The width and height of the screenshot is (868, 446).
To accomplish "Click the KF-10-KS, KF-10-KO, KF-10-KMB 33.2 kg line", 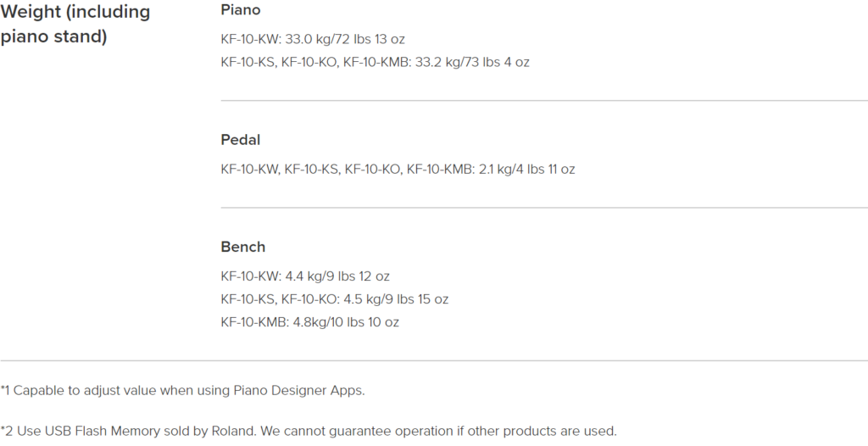I will click(x=375, y=62).
